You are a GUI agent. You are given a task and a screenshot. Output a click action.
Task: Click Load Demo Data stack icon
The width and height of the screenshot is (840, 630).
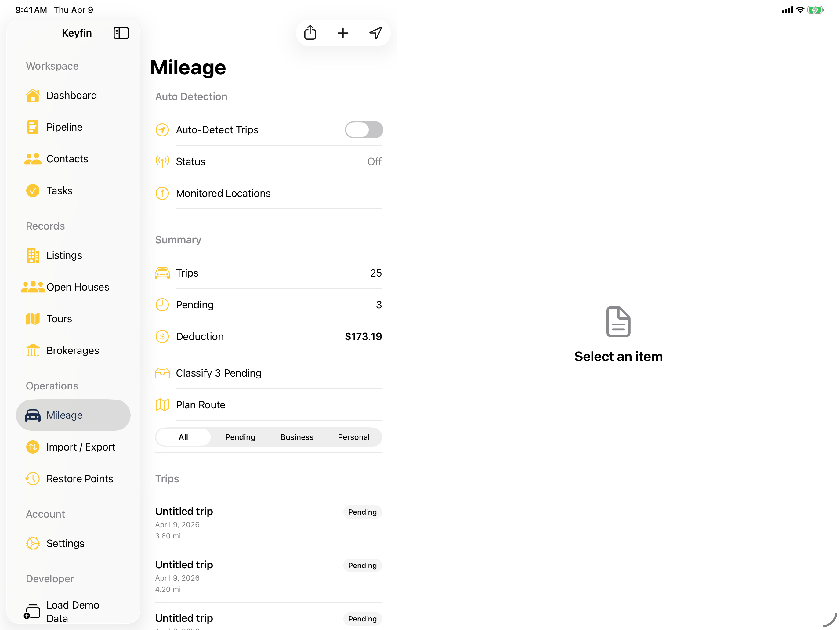(32, 611)
